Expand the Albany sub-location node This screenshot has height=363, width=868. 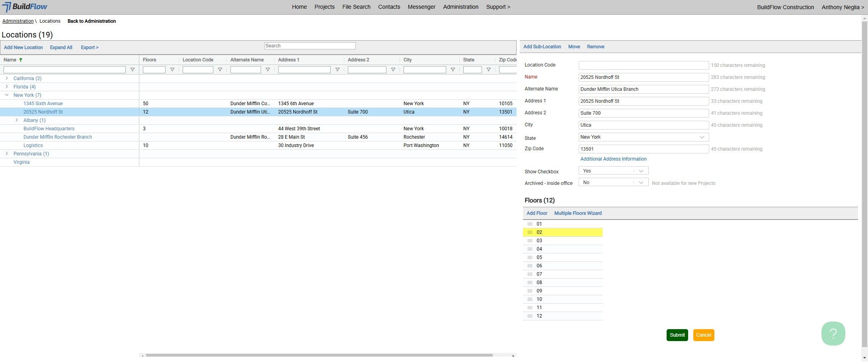[17, 120]
